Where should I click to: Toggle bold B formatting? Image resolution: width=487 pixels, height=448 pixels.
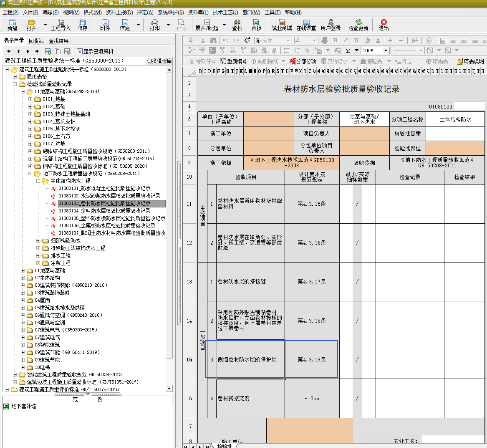tap(335, 40)
